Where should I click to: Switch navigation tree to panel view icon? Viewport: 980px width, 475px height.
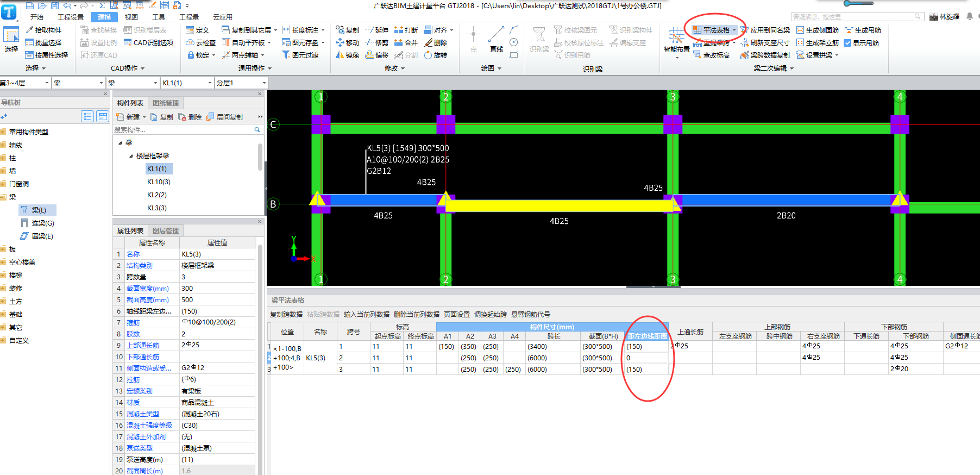pyautogui.click(x=103, y=116)
